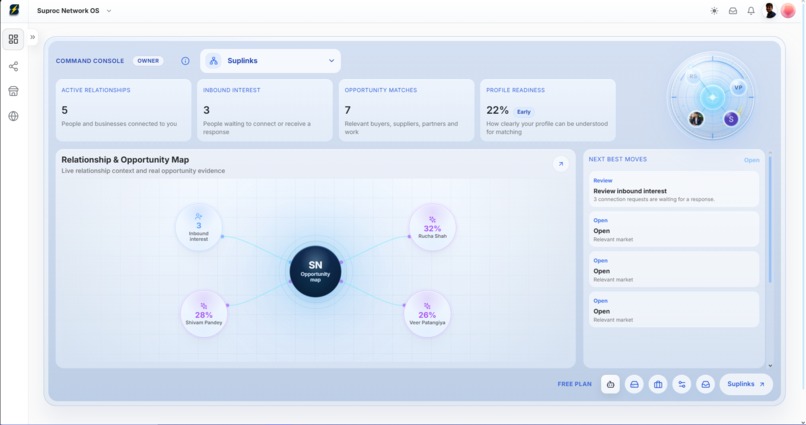Open the Opportunity Matches card
The height and width of the screenshot is (425, 806).
406,110
